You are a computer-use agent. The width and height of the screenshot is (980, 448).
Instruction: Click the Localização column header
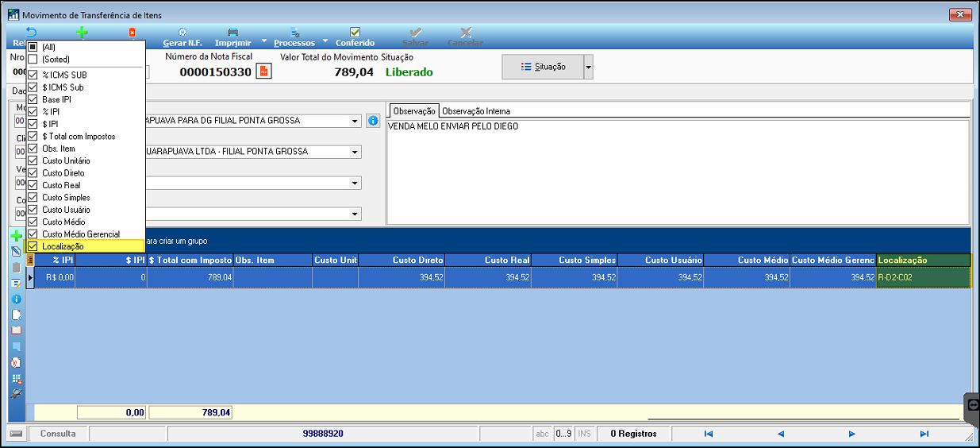pyautogui.click(x=923, y=261)
